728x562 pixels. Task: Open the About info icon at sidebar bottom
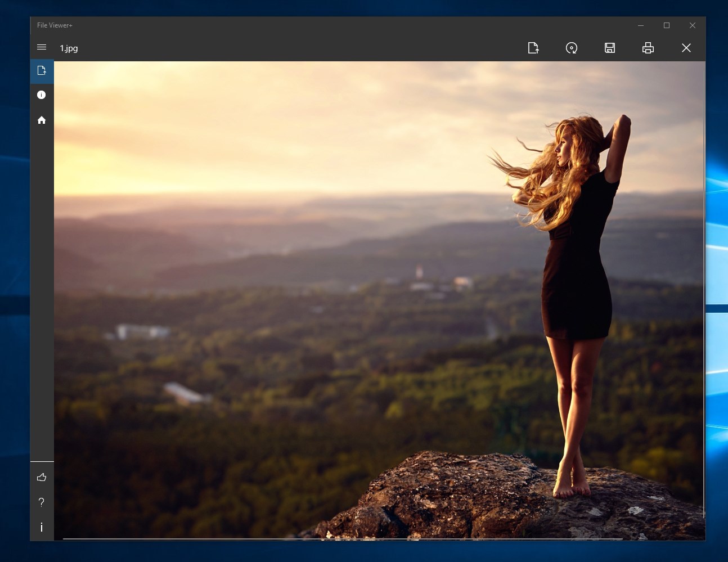42,527
